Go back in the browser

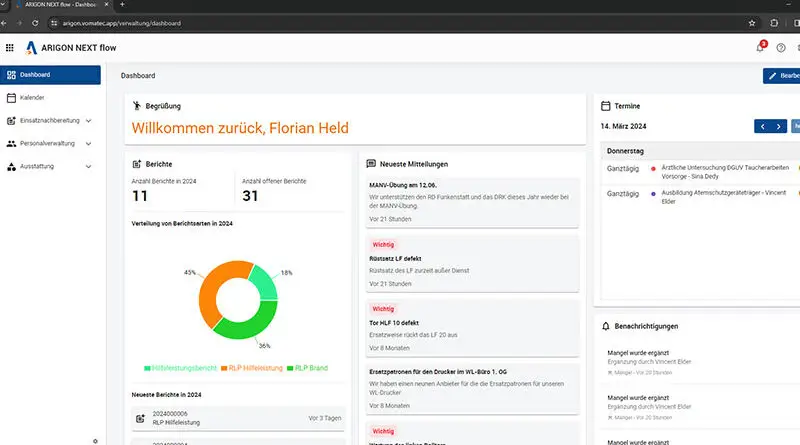pos(3,23)
